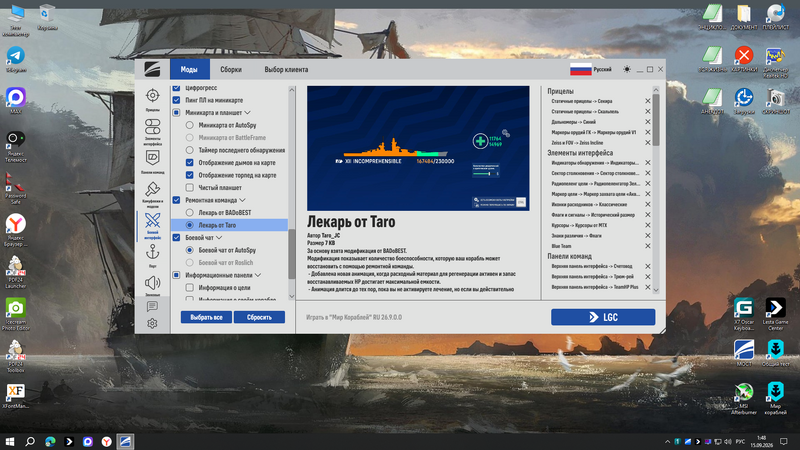Click the mod list vertical scrollbar thumb
Screen dimensions: 800x450
(292, 254)
